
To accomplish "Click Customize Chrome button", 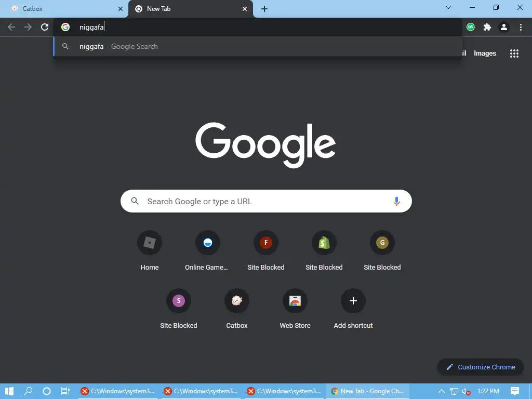I will pyautogui.click(x=481, y=367).
